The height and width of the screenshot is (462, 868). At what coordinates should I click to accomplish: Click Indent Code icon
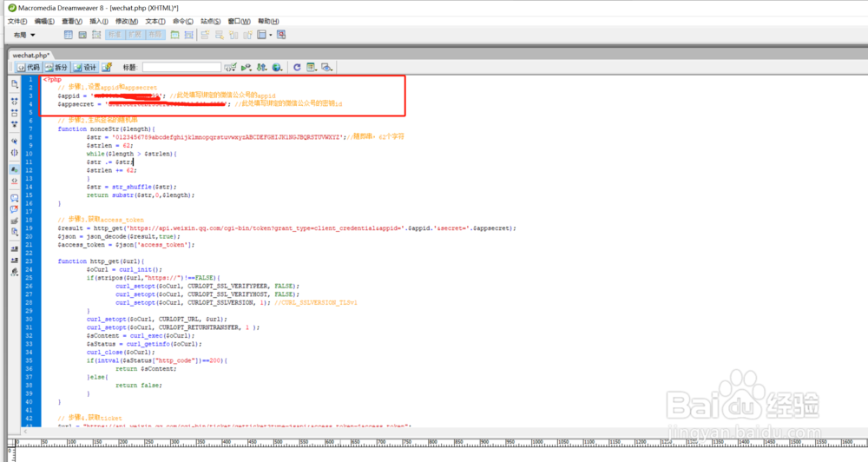coord(15,249)
